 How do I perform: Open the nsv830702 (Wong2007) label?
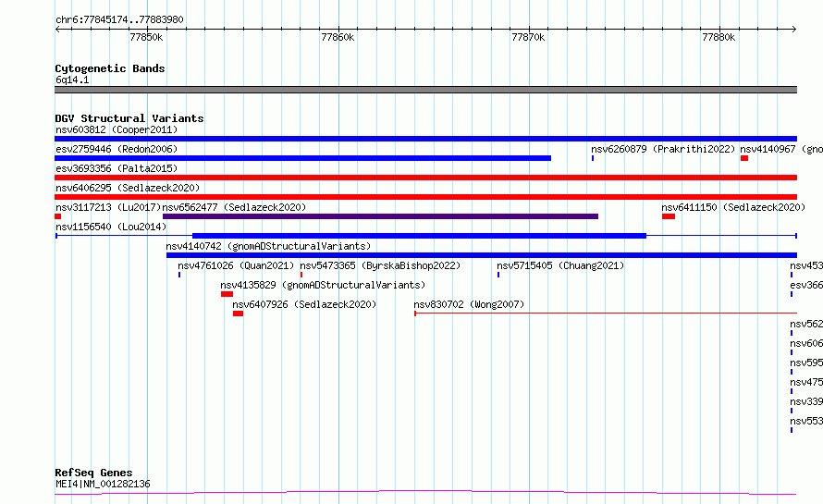coord(469,304)
